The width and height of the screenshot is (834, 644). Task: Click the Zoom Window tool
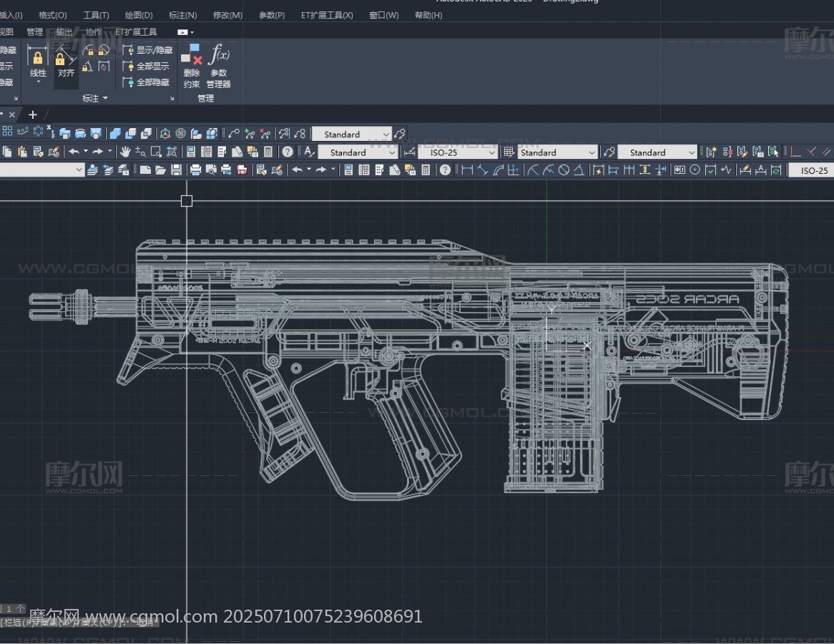(156, 152)
